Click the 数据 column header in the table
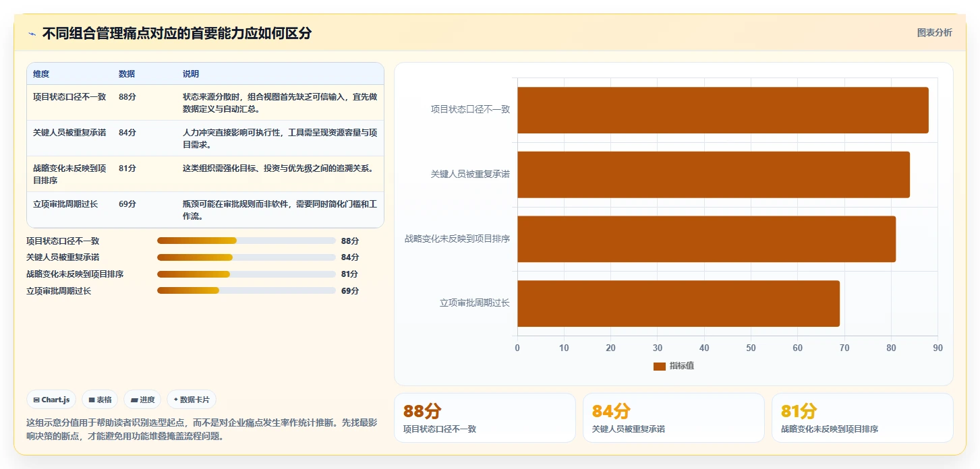Viewport: 980px width, 469px height. (127, 74)
